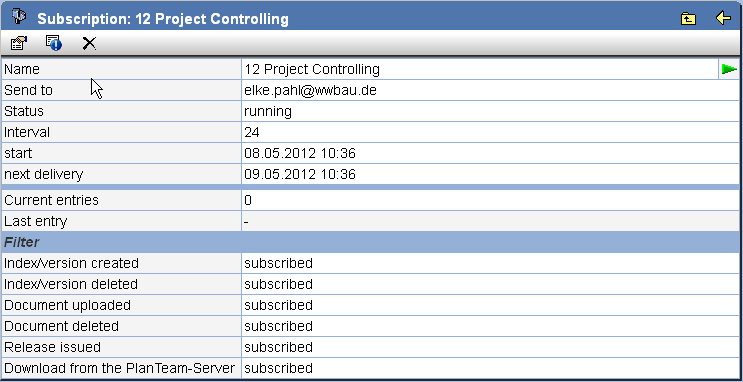Screen dimensions: 743x382
Task: Click the Filter section header
Action: (372, 242)
